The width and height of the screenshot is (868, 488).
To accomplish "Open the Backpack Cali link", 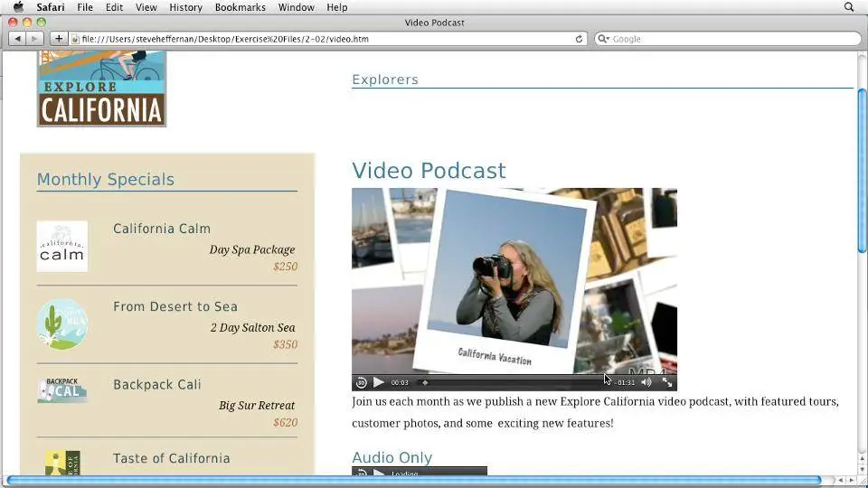I will point(156,385).
